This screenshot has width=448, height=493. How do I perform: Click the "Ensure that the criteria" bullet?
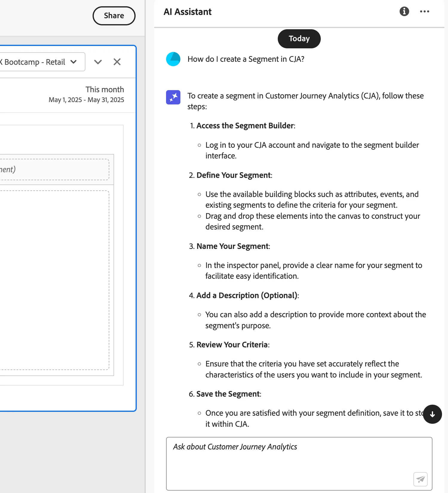[314, 369]
